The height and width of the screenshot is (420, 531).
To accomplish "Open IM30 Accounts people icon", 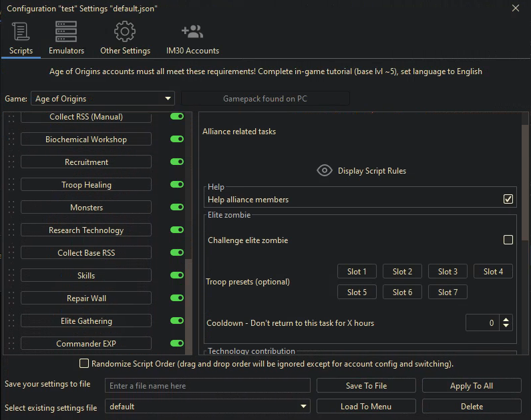I will click(192, 32).
